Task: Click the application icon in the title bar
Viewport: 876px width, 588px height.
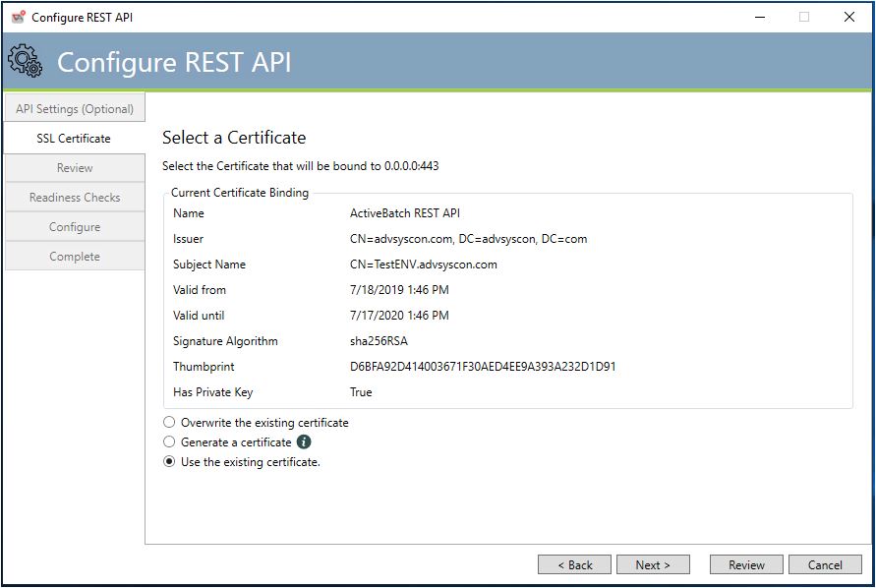Action: 18,17
